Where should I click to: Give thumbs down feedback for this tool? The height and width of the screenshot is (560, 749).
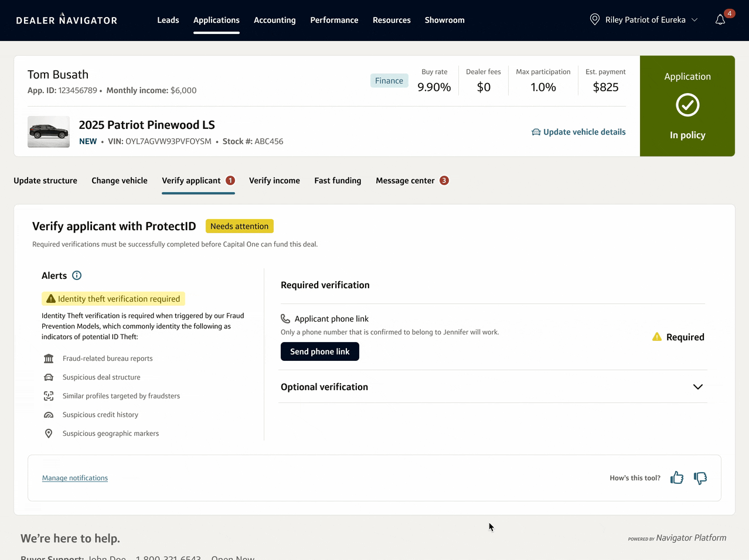coord(700,478)
